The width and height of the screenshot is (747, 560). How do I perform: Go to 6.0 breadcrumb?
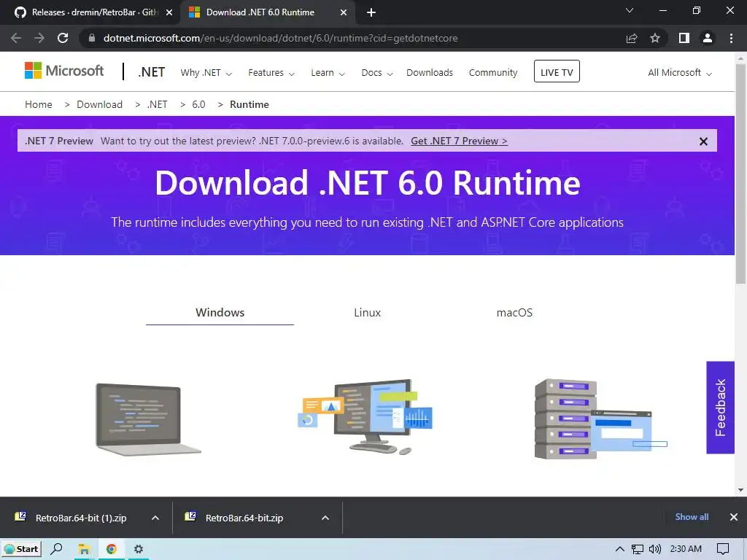198,104
